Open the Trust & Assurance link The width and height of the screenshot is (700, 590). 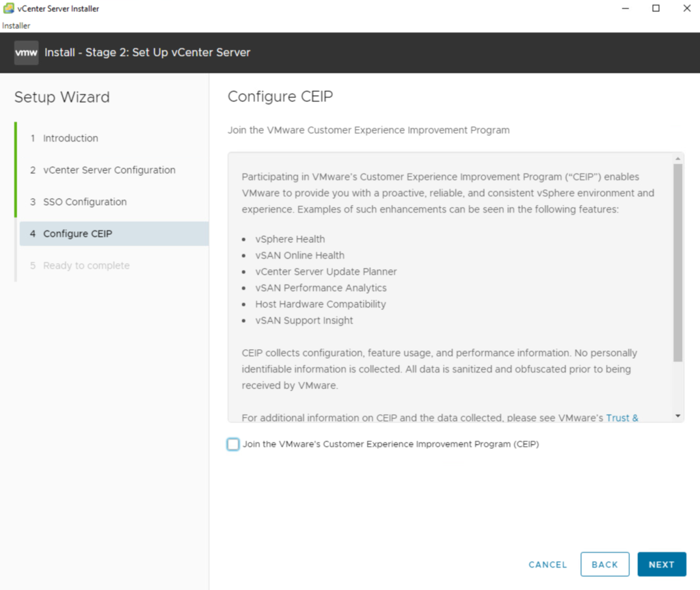click(x=622, y=418)
